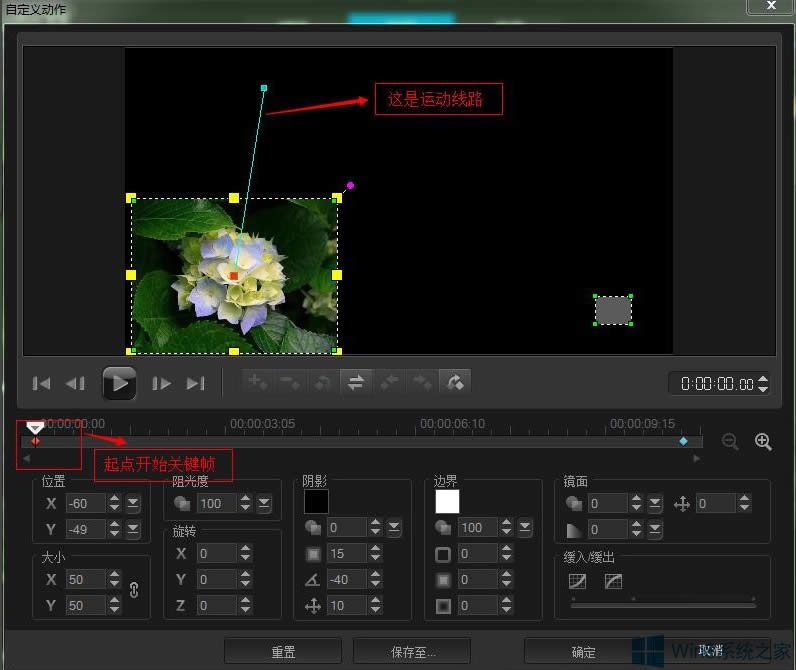Jump to the end of the clip
This screenshot has width=796, height=670.
[x=196, y=383]
